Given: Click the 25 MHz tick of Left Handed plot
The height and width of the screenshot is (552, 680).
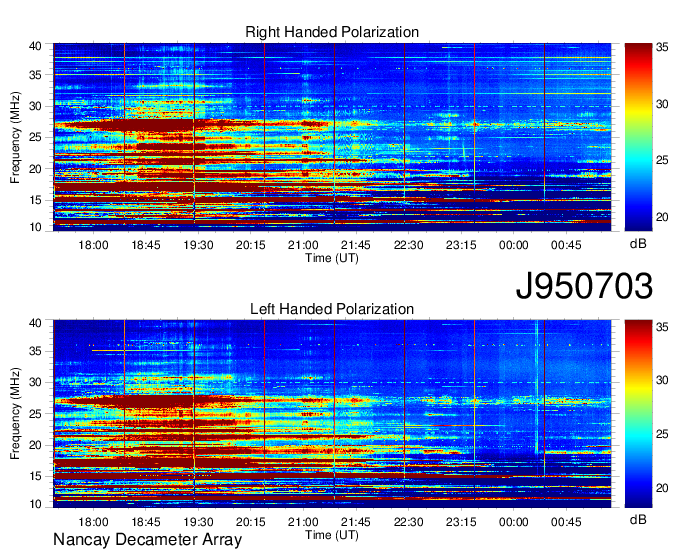Looking at the screenshot, I should (35, 414).
